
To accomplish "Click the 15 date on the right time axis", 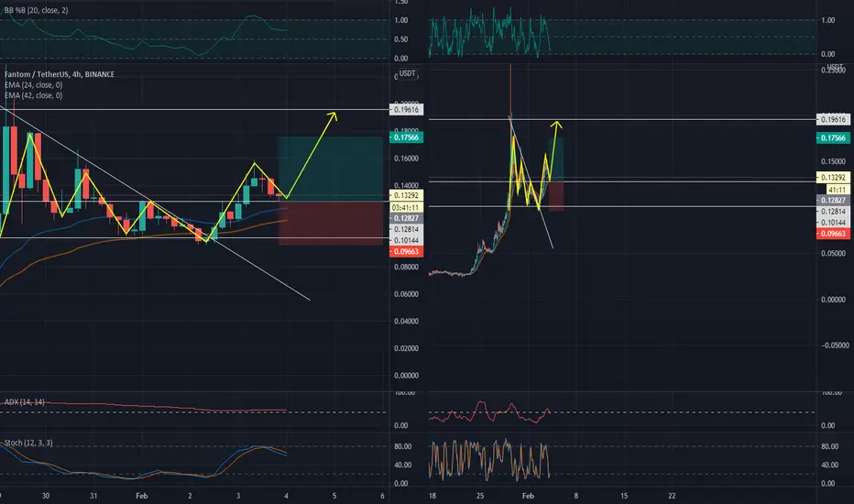I will 624,496.
